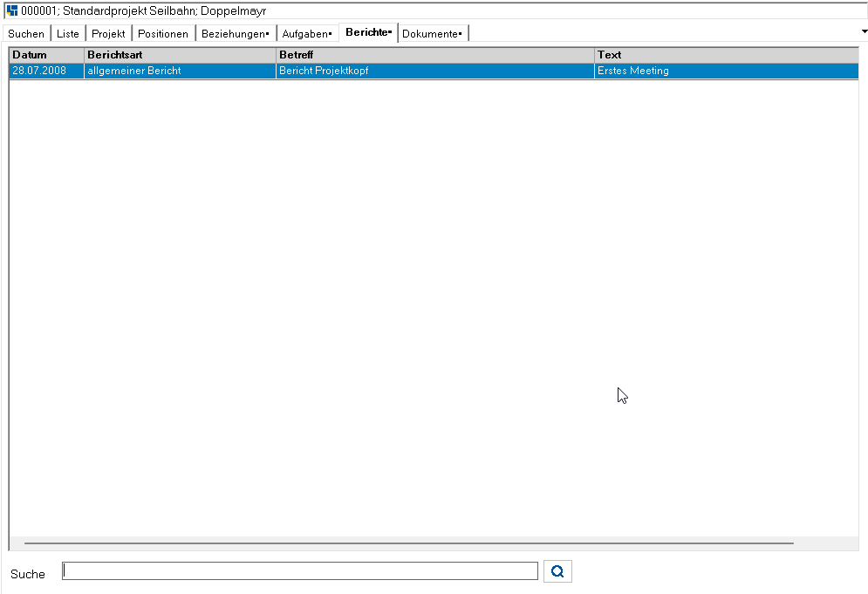The image size is (868, 594).
Task: Go to the Projekt tab
Action: click(x=108, y=34)
